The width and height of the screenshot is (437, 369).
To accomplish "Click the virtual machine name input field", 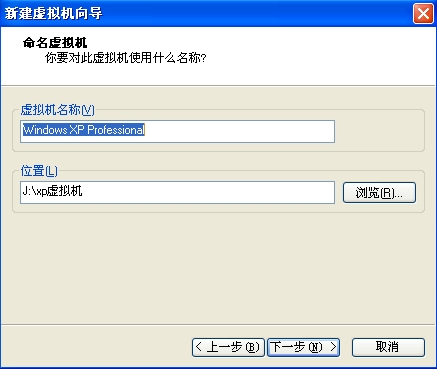I will click(177, 131).
